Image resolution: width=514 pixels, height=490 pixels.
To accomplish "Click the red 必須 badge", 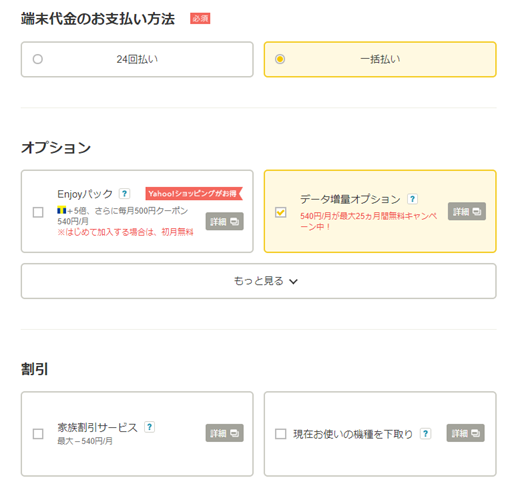I will pos(200,18).
